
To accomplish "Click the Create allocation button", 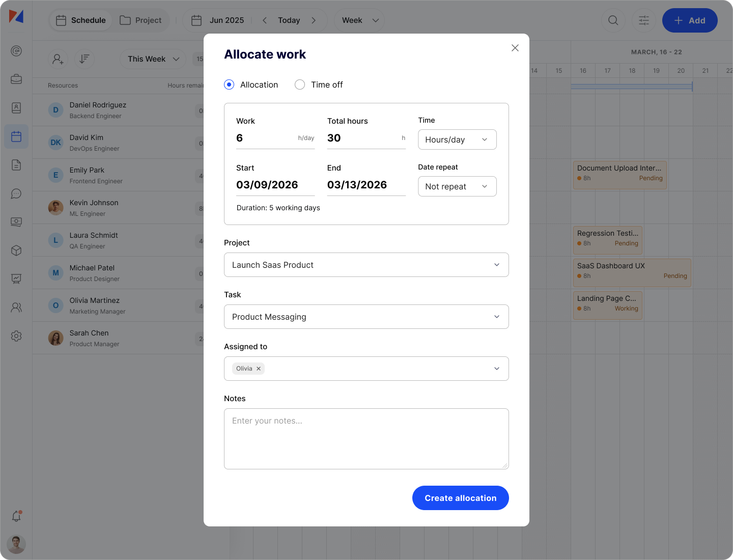I will (x=460, y=498).
